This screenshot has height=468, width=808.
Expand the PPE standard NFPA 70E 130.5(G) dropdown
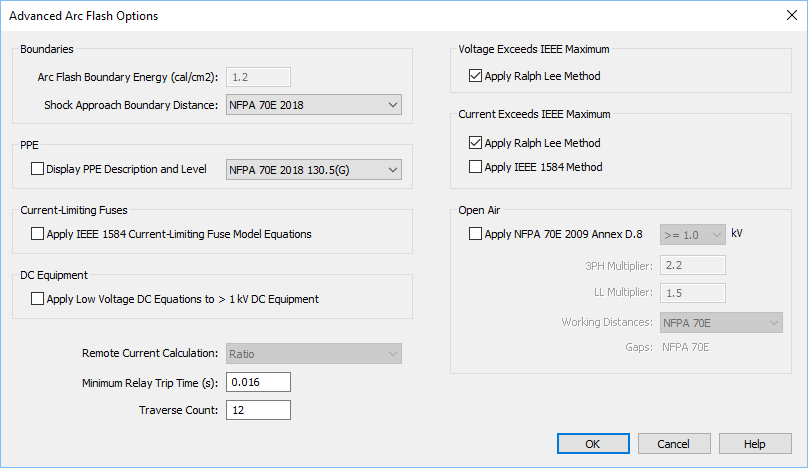coord(313,169)
